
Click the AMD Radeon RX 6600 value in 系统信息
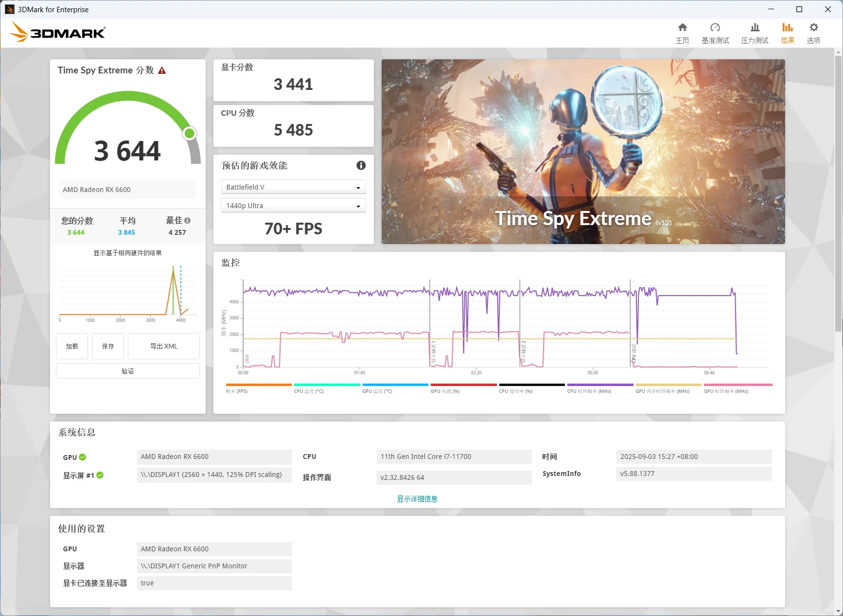click(x=214, y=457)
